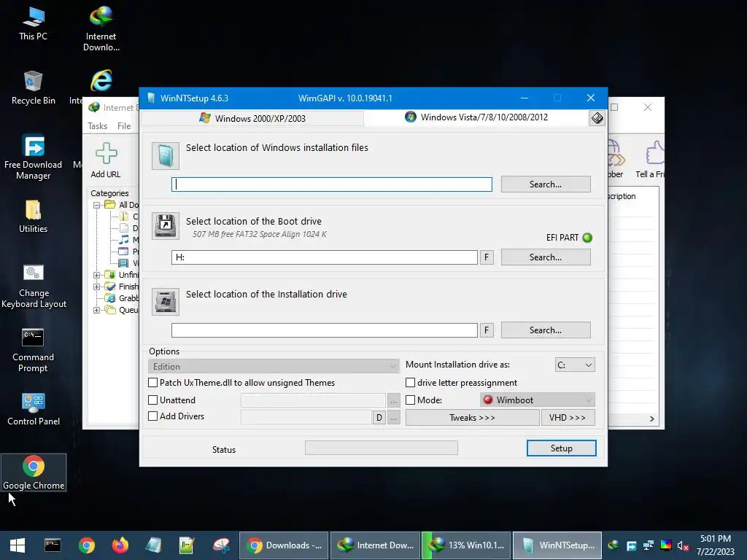Click the Boot drive floppy icon
747x560 pixels.
166,226
